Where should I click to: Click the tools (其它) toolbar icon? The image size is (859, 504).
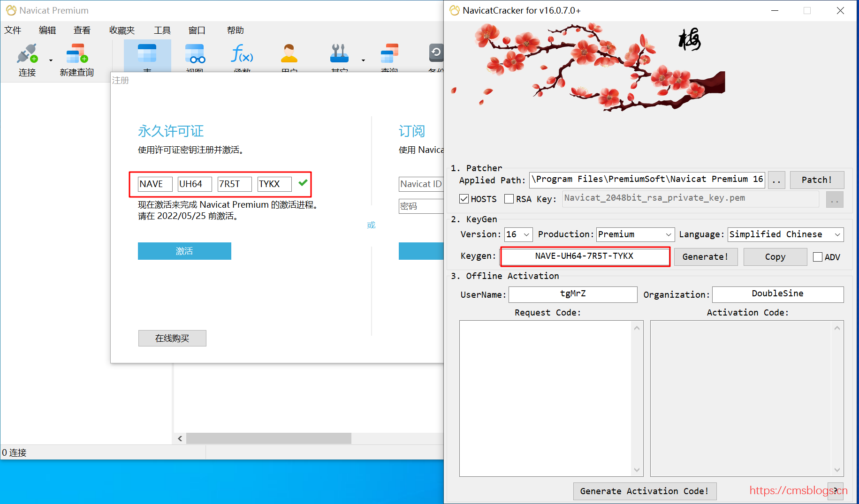pyautogui.click(x=339, y=53)
